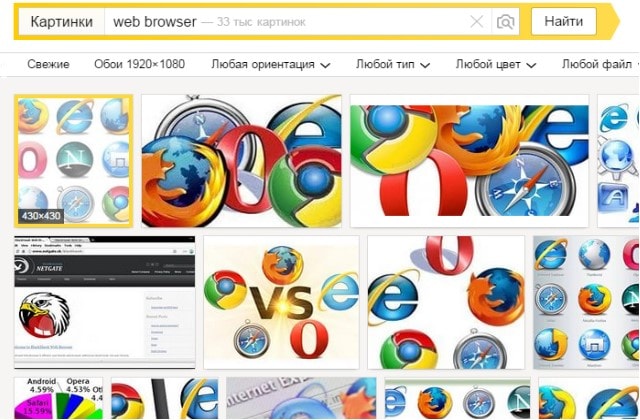Open the Internet Explorer text thumbnail
The height and width of the screenshot is (420, 640).
pyautogui.click(x=301, y=398)
